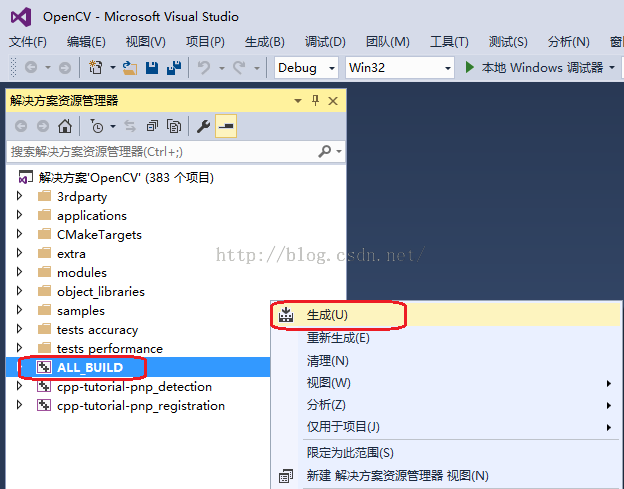Save the current file with disk icon
The width and height of the screenshot is (624, 489).
click(x=152, y=68)
